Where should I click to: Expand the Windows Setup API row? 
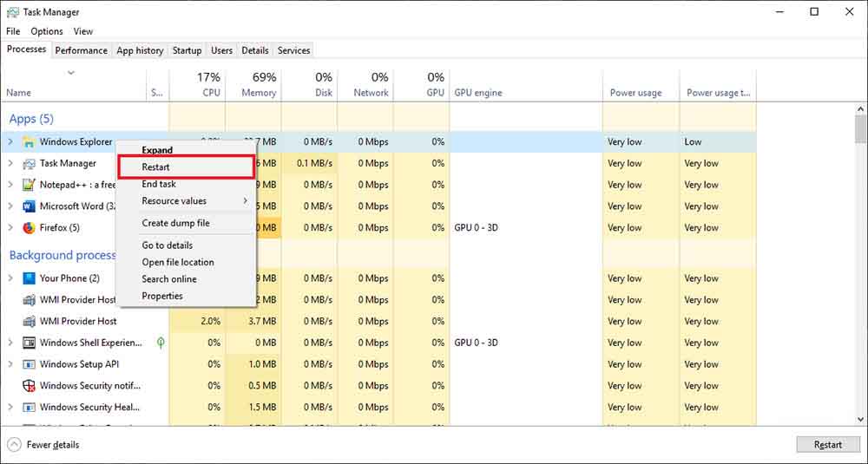click(10, 364)
